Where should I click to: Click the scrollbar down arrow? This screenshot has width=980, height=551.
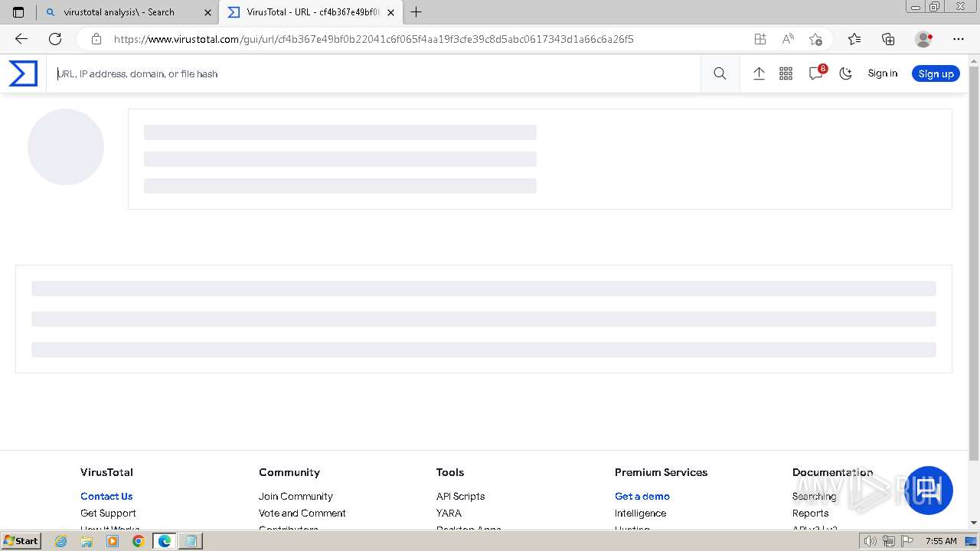974,523
